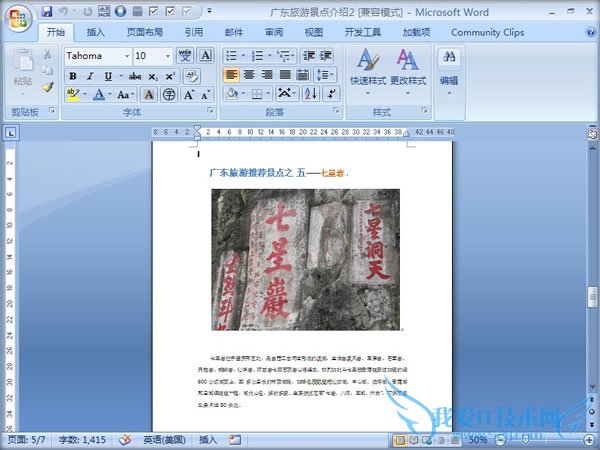Justify the paragraph text
This screenshot has height=450, width=600.
point(285,75)
